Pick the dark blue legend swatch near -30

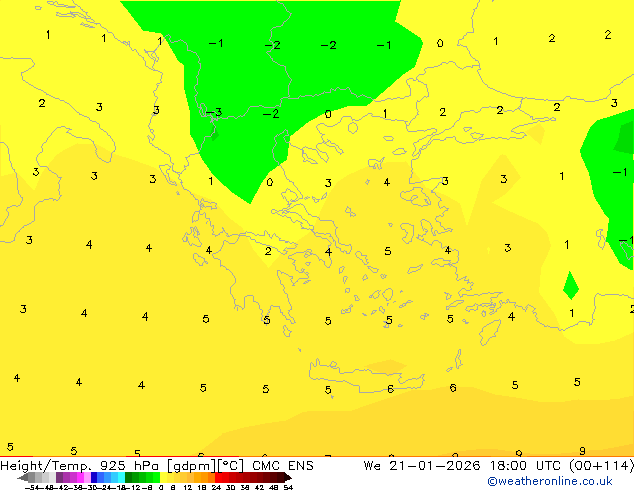(94, 477)
